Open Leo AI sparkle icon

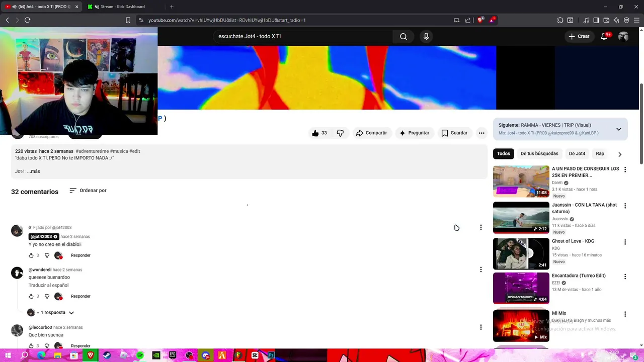point(616,20)
